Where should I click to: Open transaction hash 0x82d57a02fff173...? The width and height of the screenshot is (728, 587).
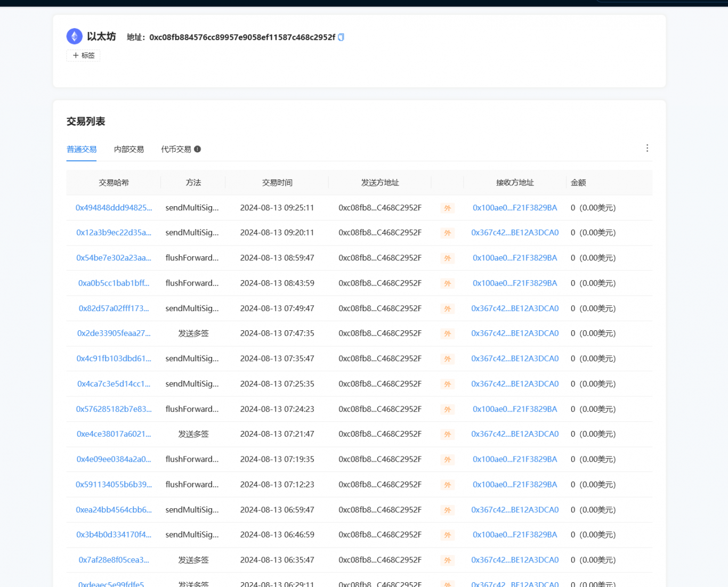(114, 308)
